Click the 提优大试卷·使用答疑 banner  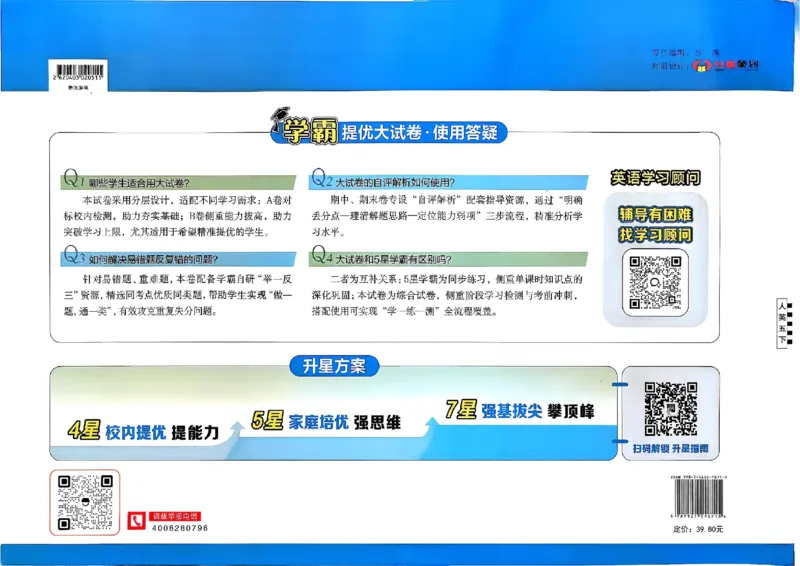coord(419,133)
